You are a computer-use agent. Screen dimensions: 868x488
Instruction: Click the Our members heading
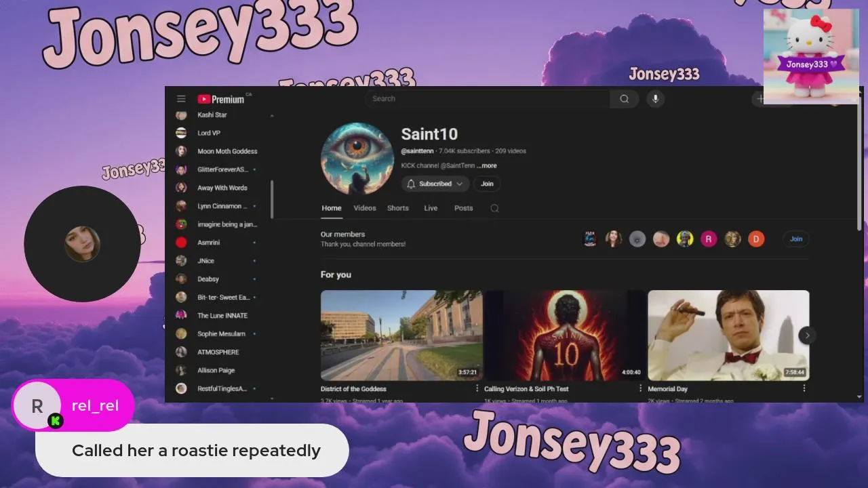click(342, 235)
